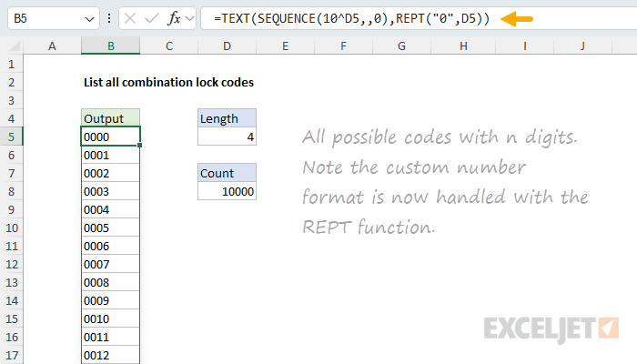Image resolution: width=637 pixels, height=364 pixels.
Task: Select row 13 header
Action: 11,282
